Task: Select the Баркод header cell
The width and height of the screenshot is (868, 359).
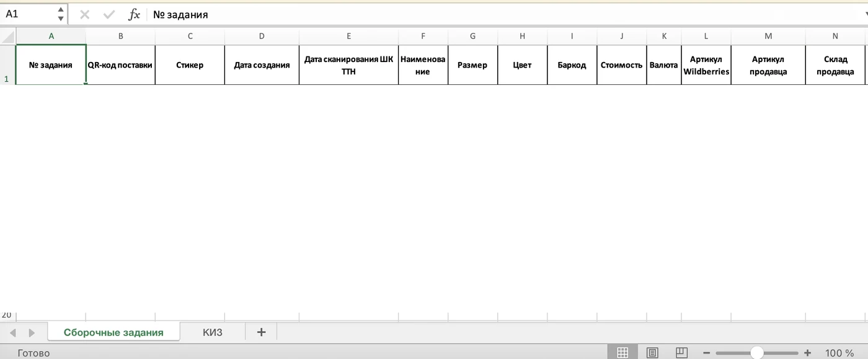Action: (x=572, y=64)
